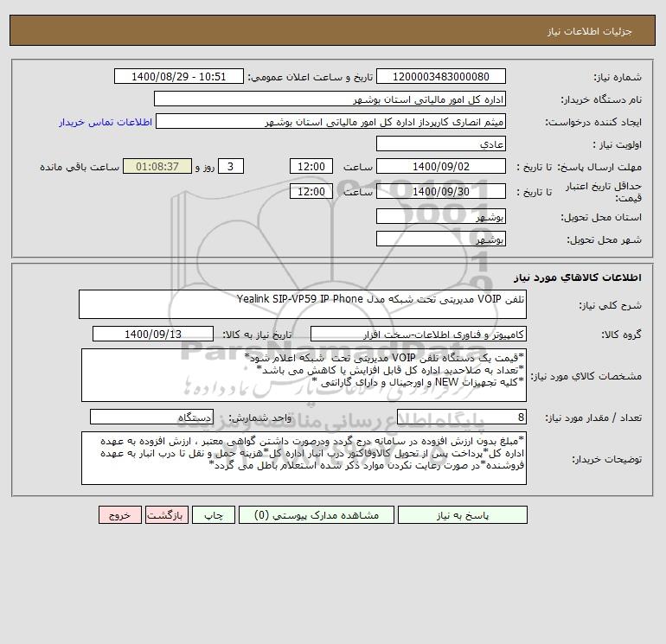Click the بازگشت back button
The height and width of the screenshot is (644, 666).
tap(166, 515)
